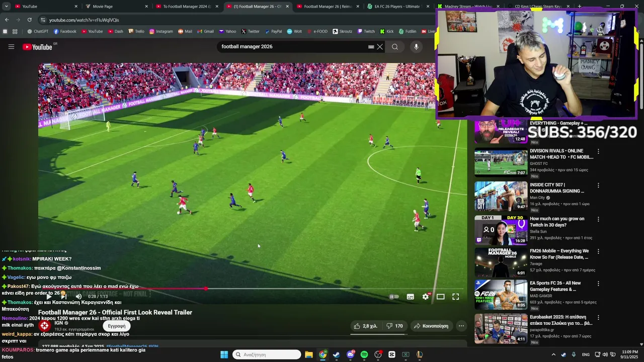Switch to theater mode view
The height and width of the screenshot is (362, 644).
click(441, 297)
